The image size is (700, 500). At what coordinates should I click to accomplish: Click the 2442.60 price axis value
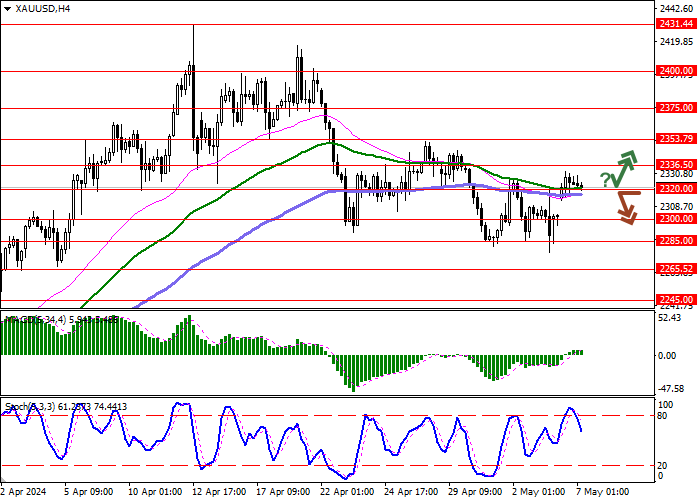click(x=676, y=8)
